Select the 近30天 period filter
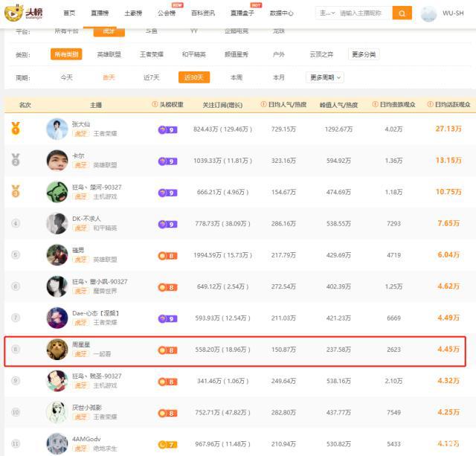This screenshot has height=456, width=476. pos(194,77)
